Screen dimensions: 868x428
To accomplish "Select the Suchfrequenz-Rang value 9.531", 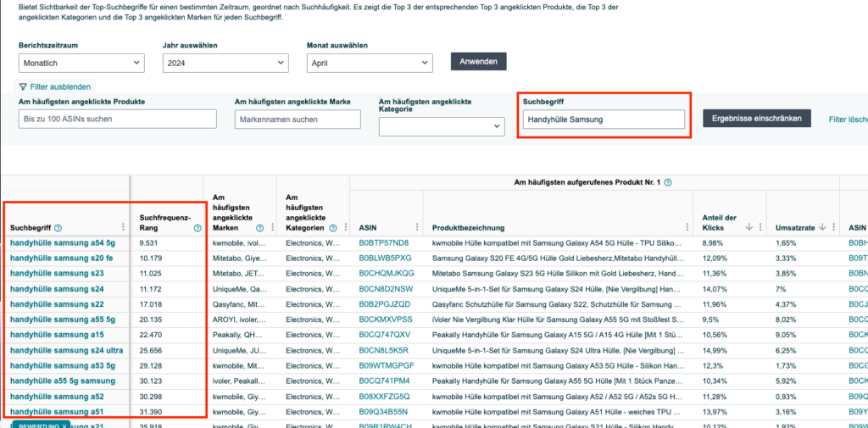I will point(149,242).
